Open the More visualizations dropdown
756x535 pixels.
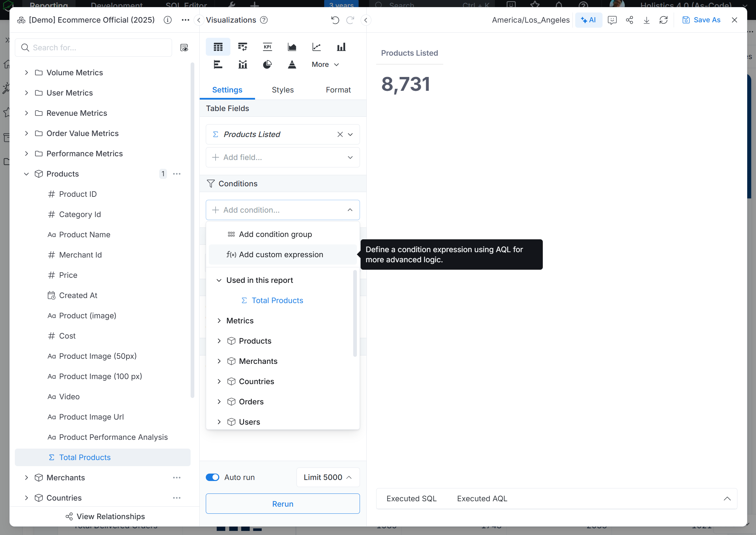(x=325, y=64)
